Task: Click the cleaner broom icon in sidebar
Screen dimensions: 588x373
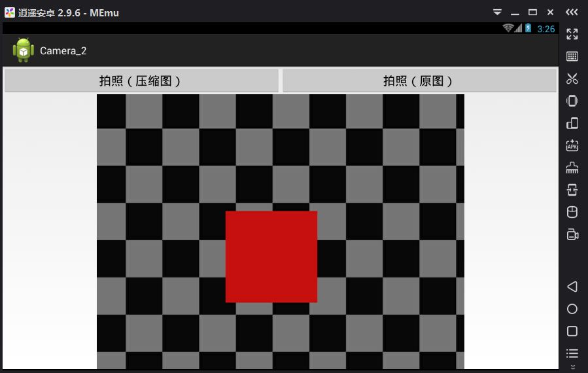Action: pos(572,168)
